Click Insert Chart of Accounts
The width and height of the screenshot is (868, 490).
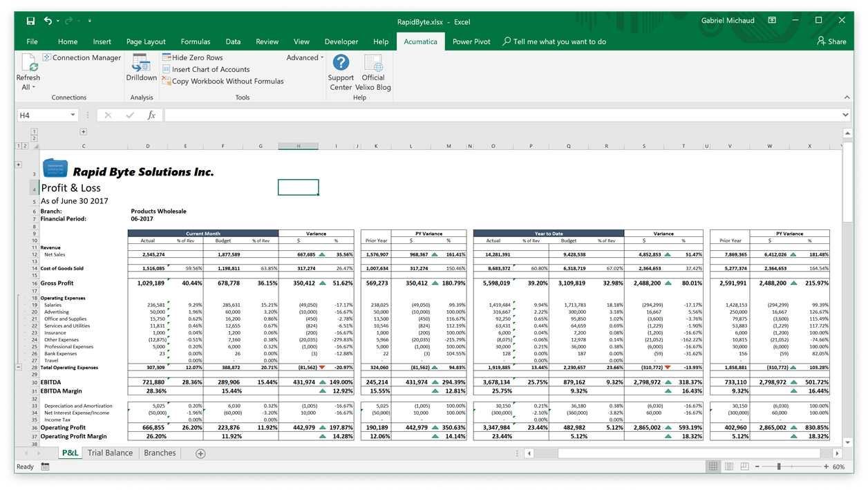point(206,69)
